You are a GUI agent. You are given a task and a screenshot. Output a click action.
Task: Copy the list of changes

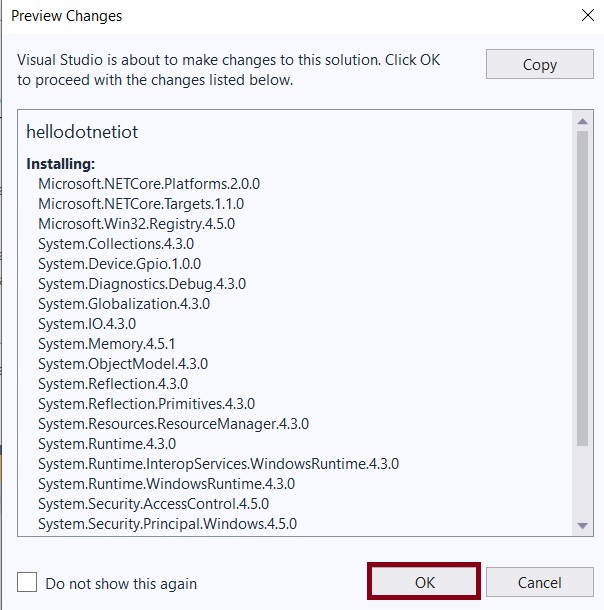click(x=539, y=64)
